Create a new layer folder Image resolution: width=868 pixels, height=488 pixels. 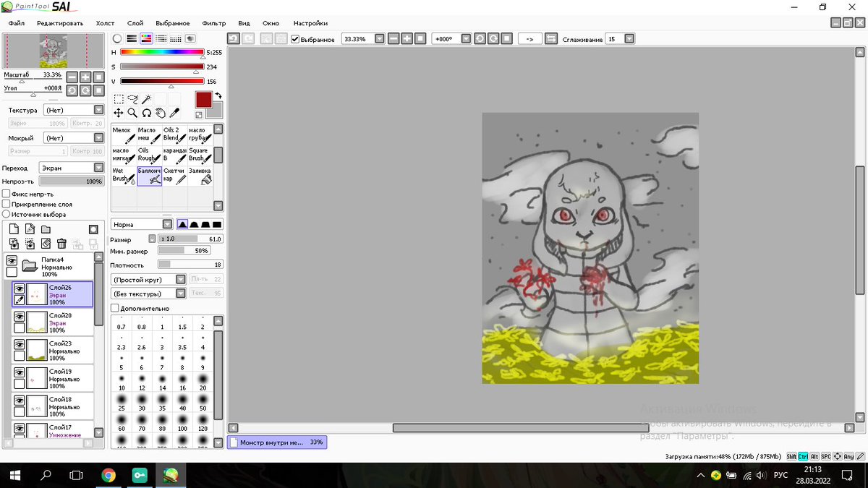coord(46,229)
